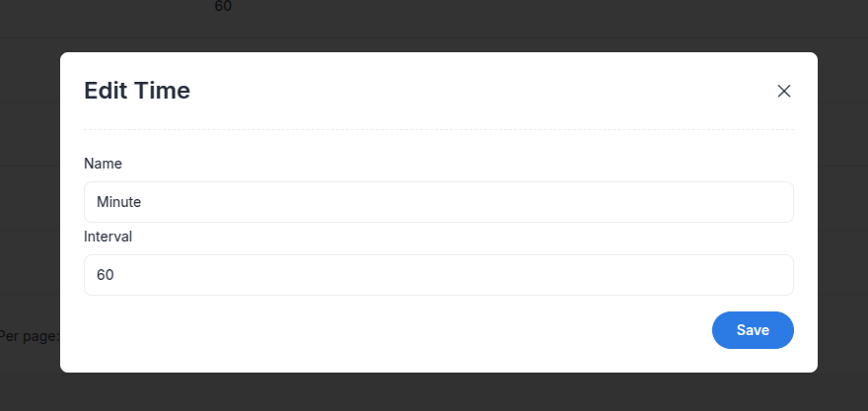The width and height of the screenshot is (868, 411).
Task: Click the Name field label
Action: 103,164
